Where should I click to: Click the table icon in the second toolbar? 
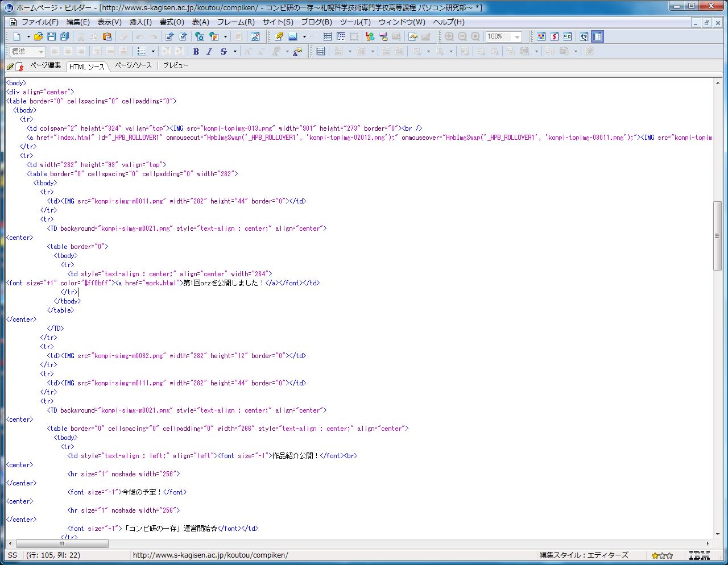321,51
